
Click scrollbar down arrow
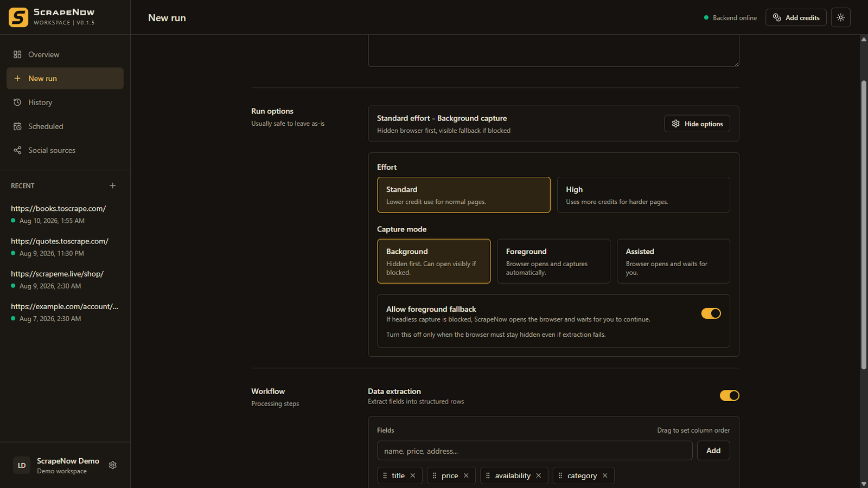click(864, 484)
